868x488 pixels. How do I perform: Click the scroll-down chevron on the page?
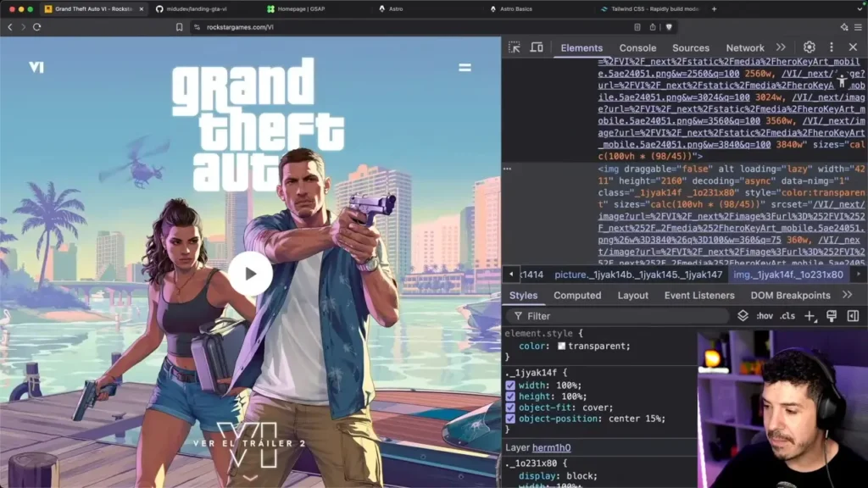coord(250,477)
